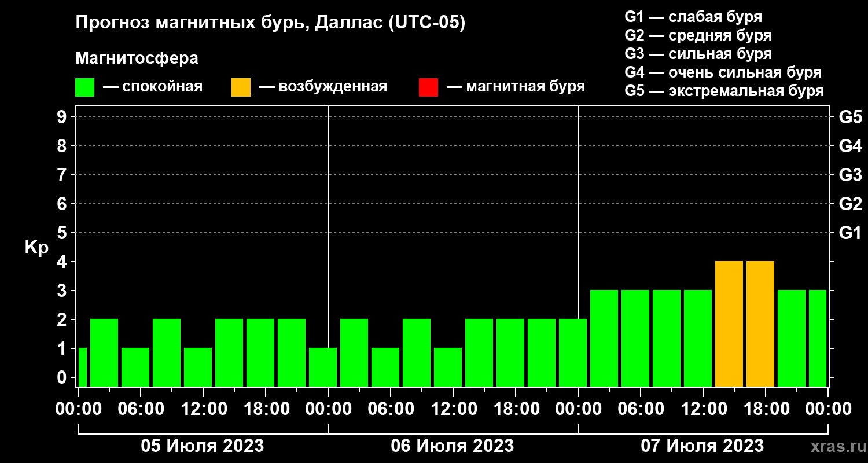Click the G5 storm level label on right axis
The height and width of the screenshot is (463, 868).
[x=850, y=117]
